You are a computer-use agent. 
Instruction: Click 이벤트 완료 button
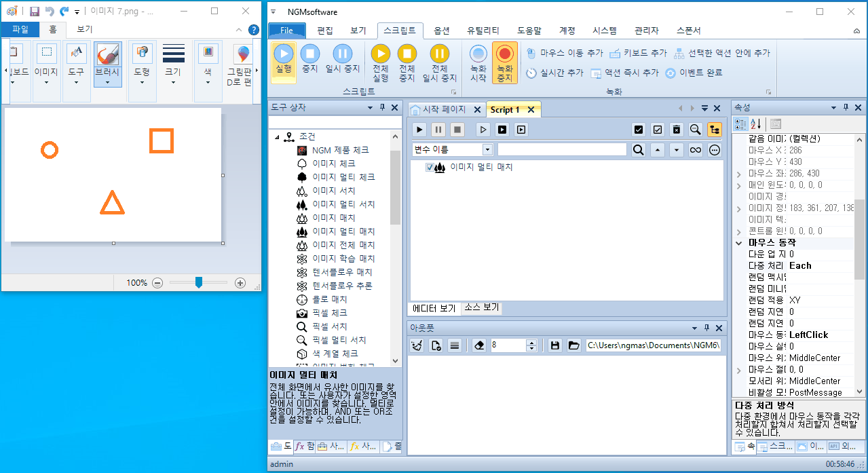click(x=693, y=73)
